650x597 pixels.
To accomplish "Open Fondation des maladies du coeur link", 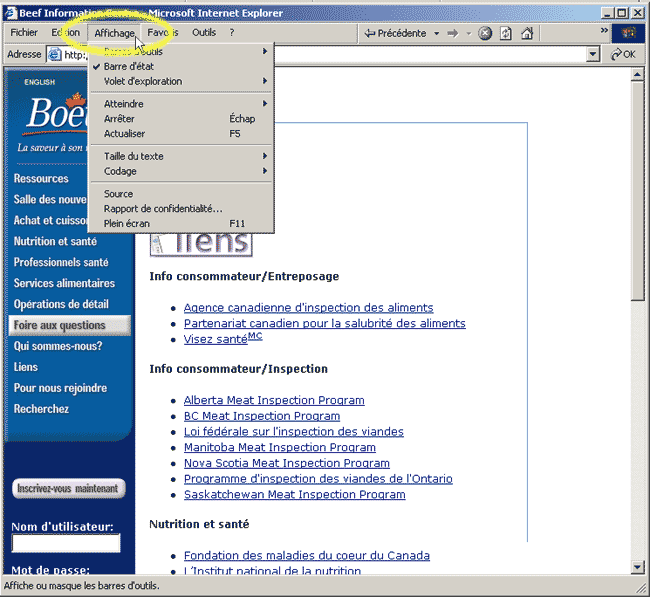I will point(307,556).
